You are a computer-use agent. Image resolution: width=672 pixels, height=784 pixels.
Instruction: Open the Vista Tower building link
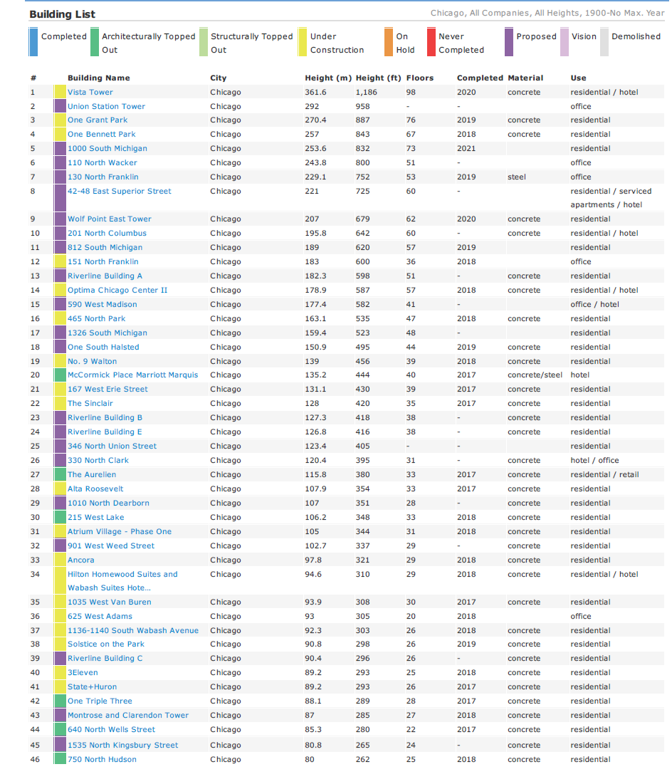[90, 92]
